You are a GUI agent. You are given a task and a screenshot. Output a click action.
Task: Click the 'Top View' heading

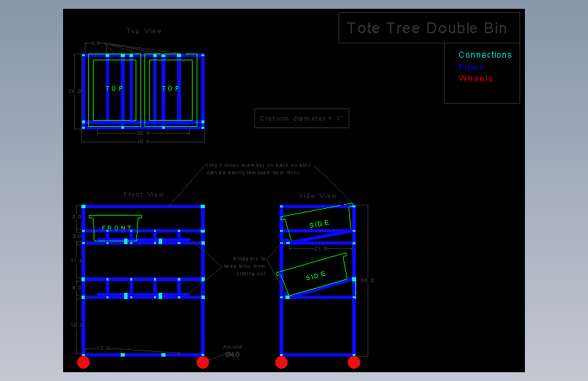144,31
